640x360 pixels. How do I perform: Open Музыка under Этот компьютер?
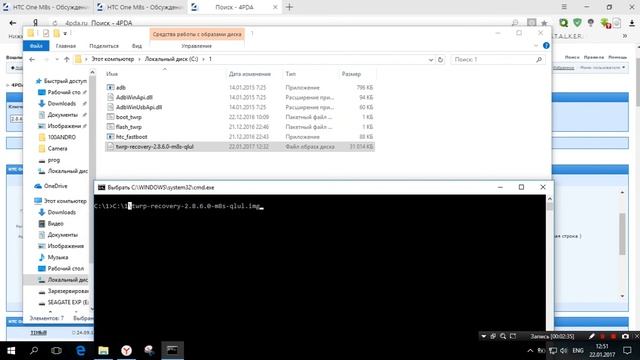coord(53,257)
